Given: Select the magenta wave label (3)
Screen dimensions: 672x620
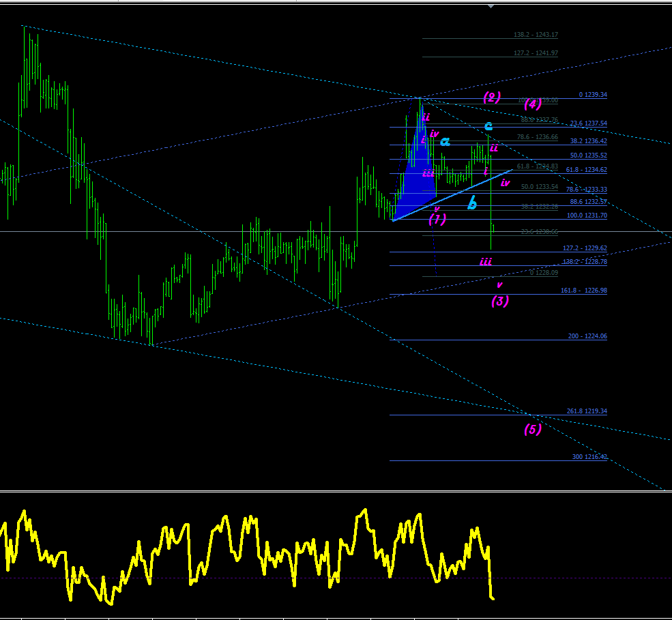Looking at the screenshot, I should pos(500,301).
